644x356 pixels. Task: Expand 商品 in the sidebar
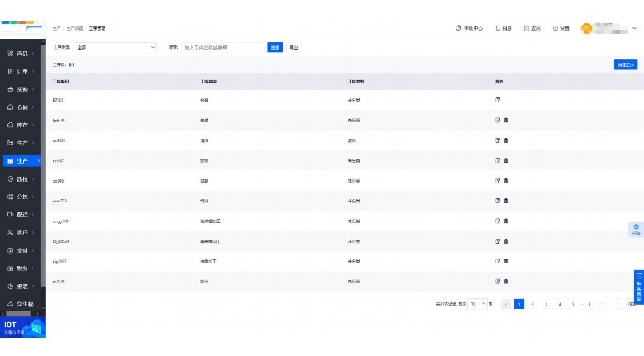pyautogui.click(x=21, y=54)
